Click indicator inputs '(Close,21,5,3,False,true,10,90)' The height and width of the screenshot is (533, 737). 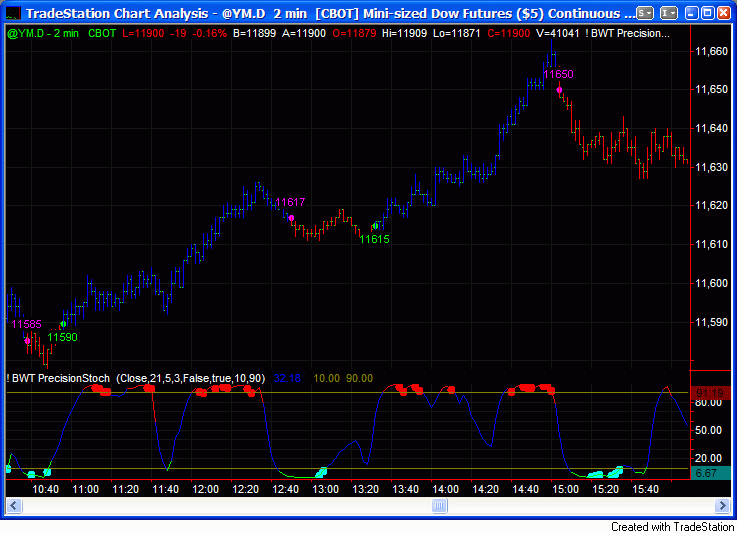pos(191,378)
